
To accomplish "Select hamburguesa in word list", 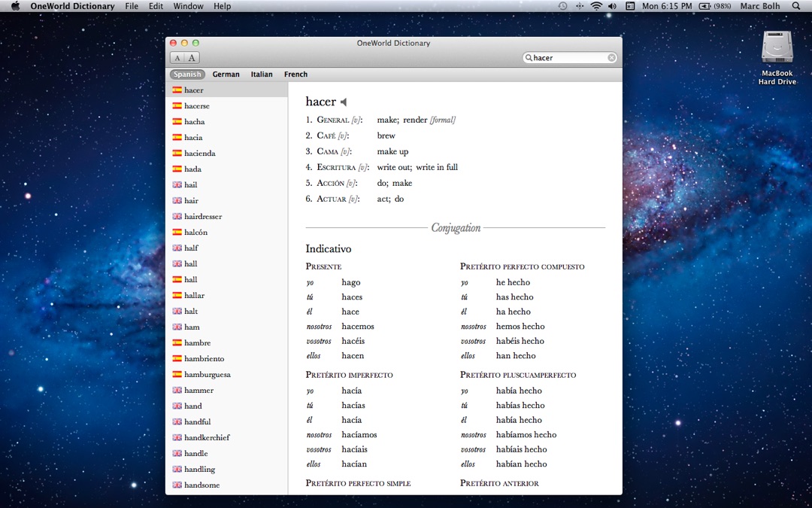I will [227, 374].
